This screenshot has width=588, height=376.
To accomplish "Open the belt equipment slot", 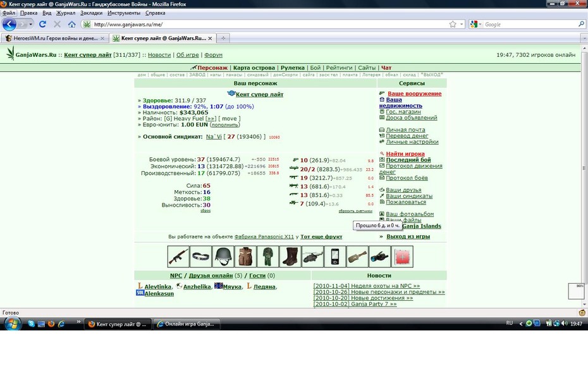I will click(200, 257).
